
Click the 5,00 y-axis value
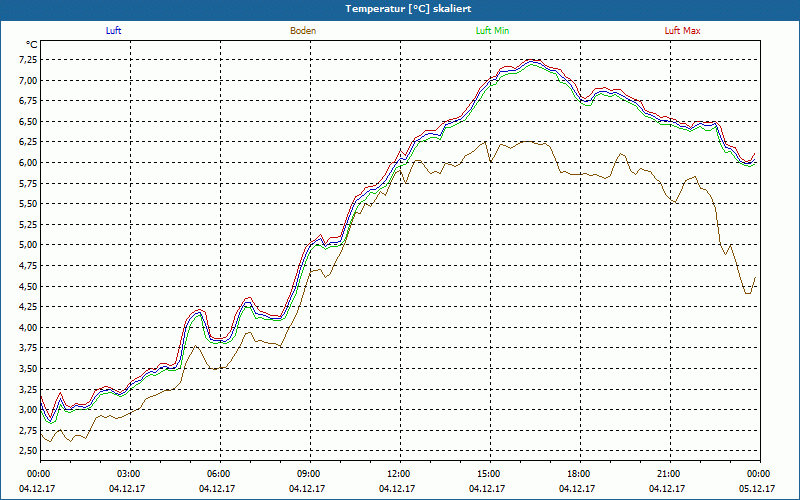tap(28, 245)
